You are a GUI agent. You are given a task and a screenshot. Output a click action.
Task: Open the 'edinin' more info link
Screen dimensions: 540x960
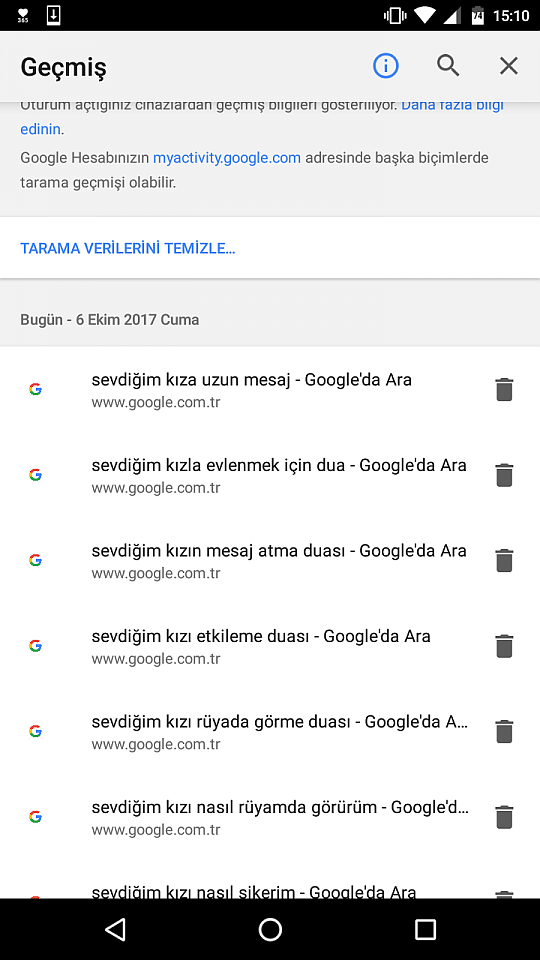click(40, 129)
